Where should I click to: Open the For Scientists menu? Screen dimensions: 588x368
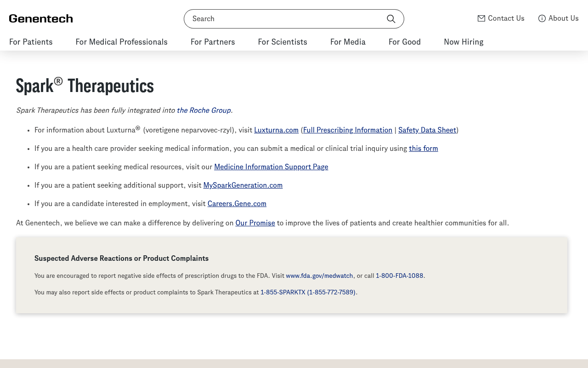click(283, 42)
